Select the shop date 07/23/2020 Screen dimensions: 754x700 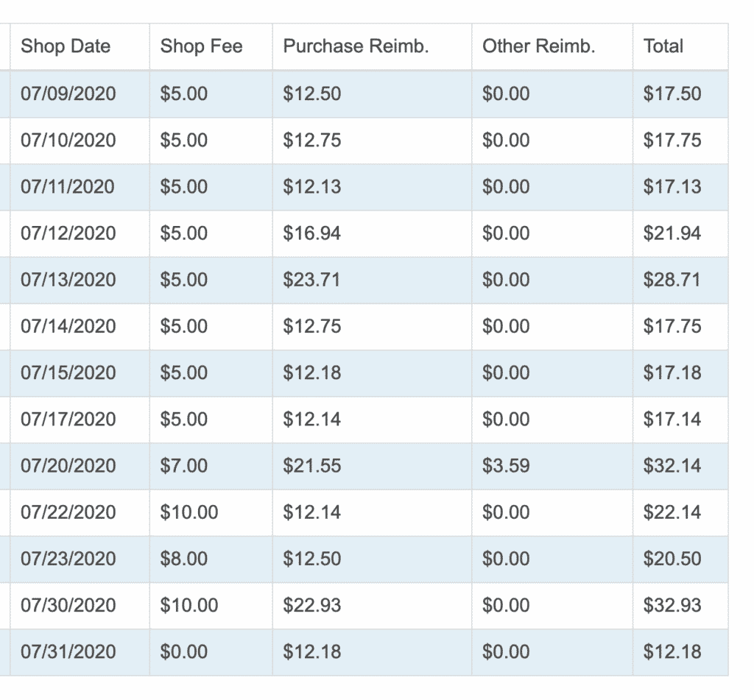(68, 559)
